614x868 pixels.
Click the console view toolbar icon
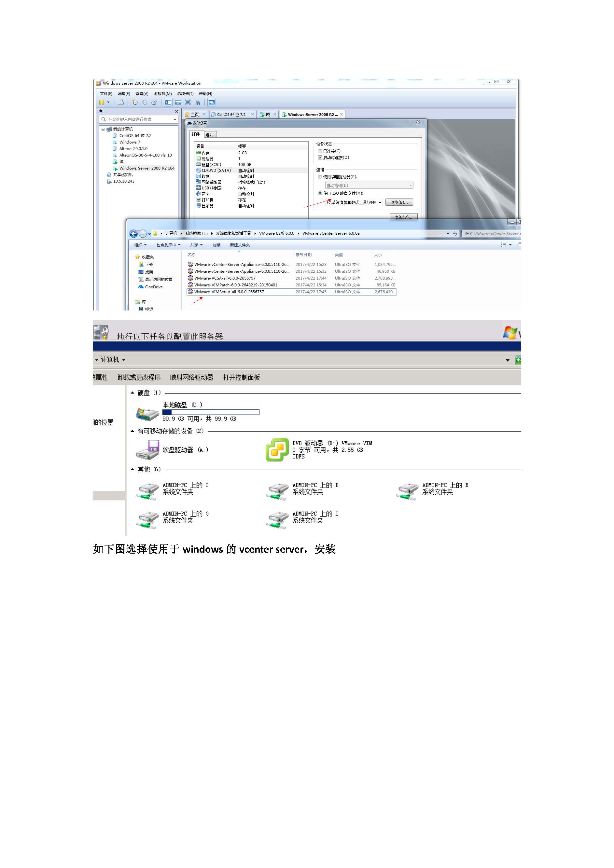point(212,103)
